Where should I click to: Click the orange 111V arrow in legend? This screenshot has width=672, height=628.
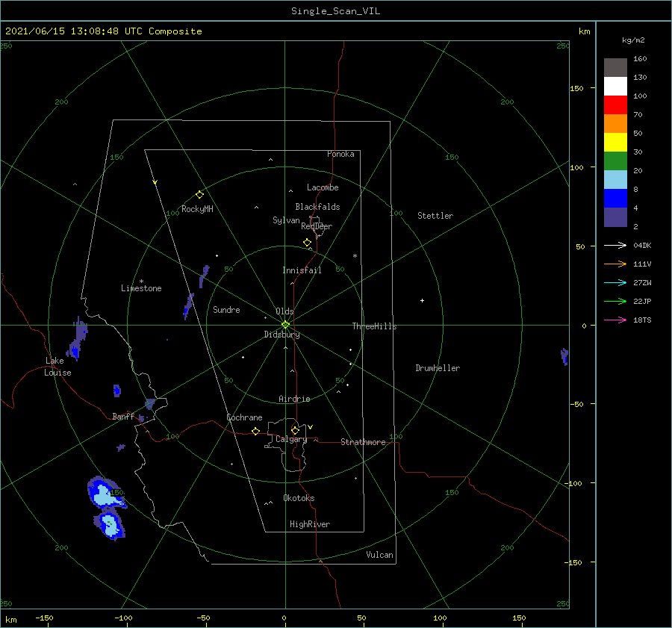[615, 264]
